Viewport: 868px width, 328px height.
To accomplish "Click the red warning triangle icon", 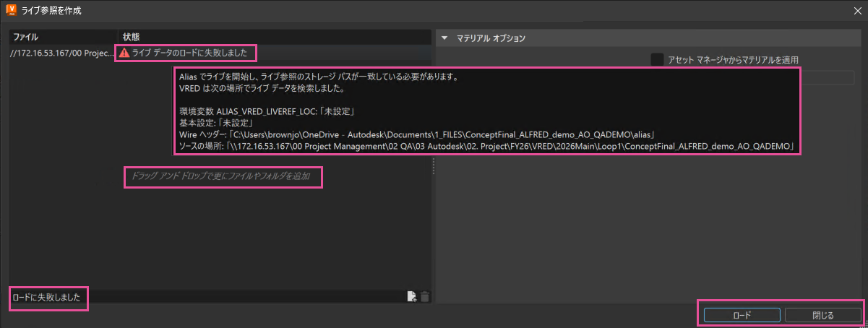I will 125,53.
